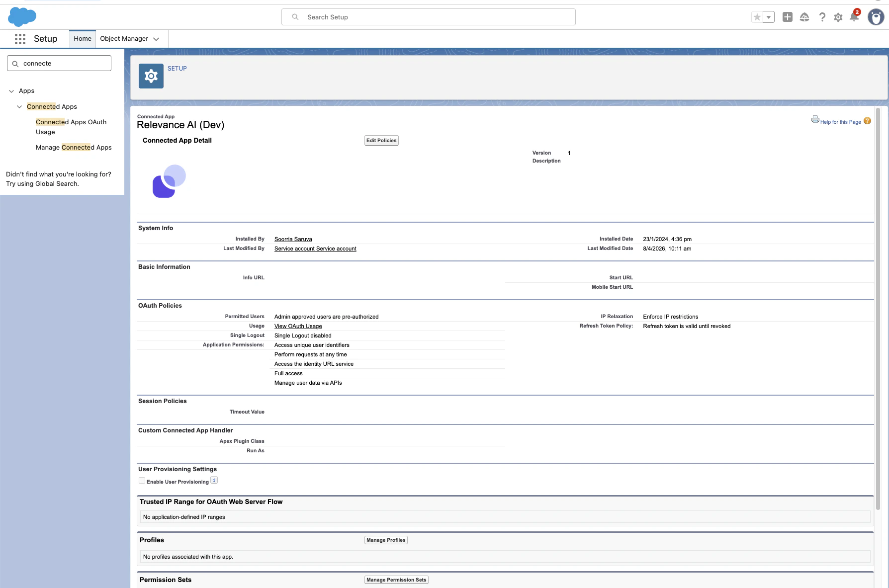Image resolution: width=889 pixels, height=588 pixels.
Task: Click the Relevance AI app logo thumbnail
Action: click(x=169, y=180)
